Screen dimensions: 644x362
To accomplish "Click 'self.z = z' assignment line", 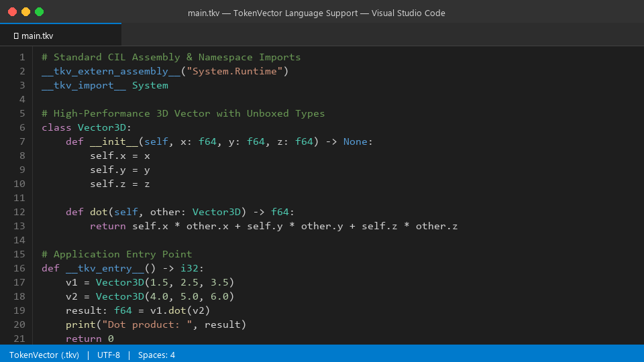I will tap(120, 184).
